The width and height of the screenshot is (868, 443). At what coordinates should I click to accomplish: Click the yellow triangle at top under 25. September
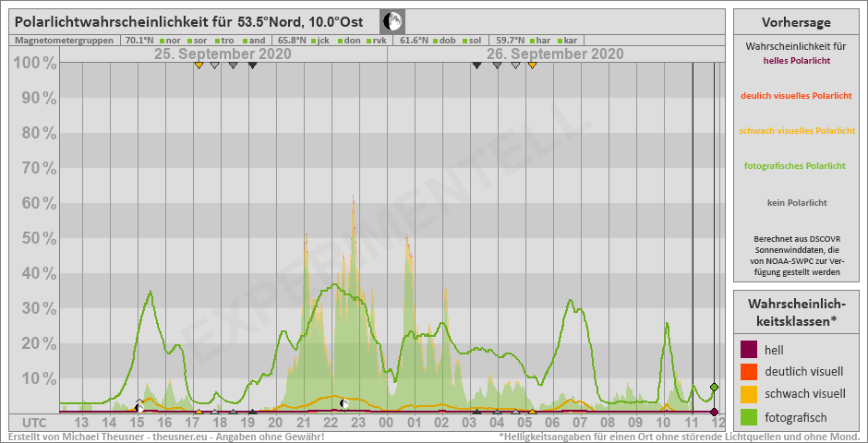tap(199, 65)
